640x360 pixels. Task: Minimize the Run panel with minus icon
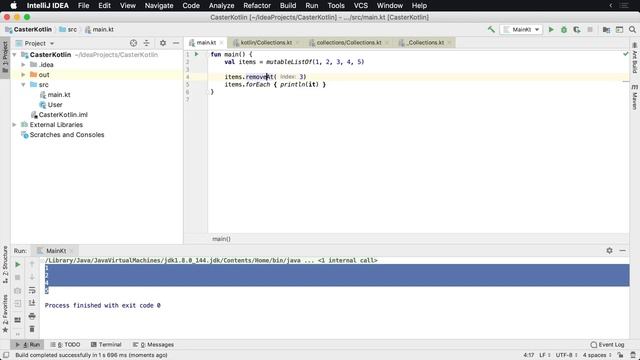point(622,251)
